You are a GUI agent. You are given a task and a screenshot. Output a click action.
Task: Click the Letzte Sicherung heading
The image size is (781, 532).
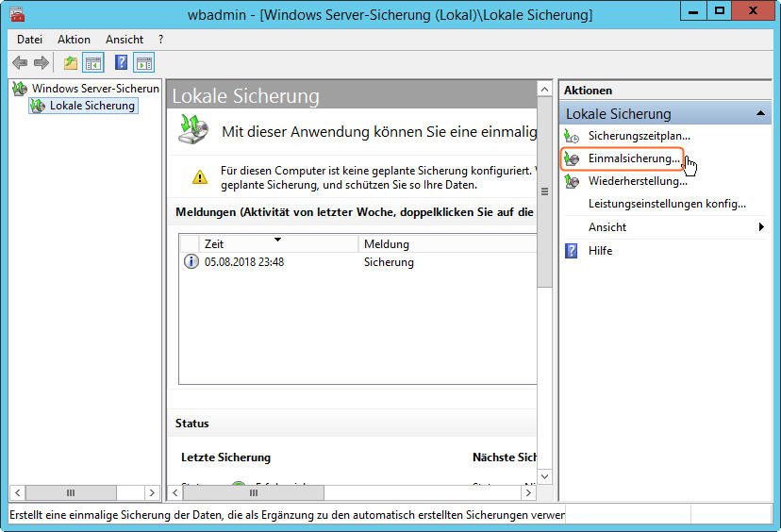225,457
